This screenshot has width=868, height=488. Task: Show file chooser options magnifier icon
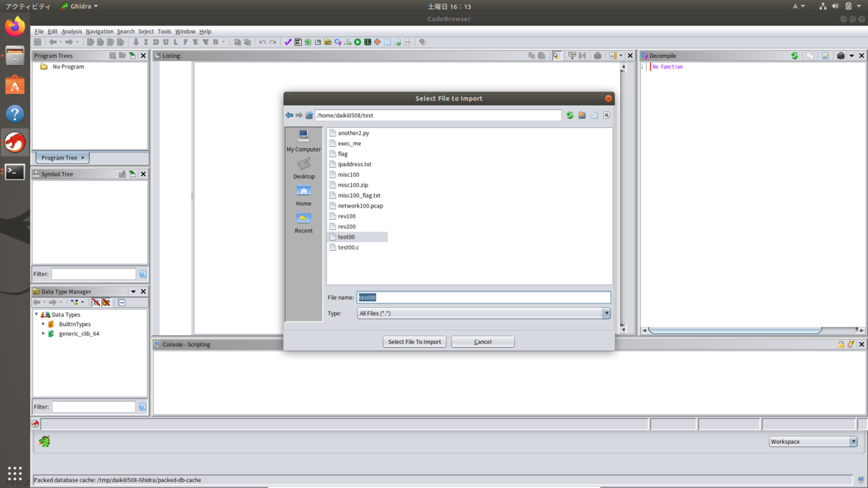coord(607,115)
